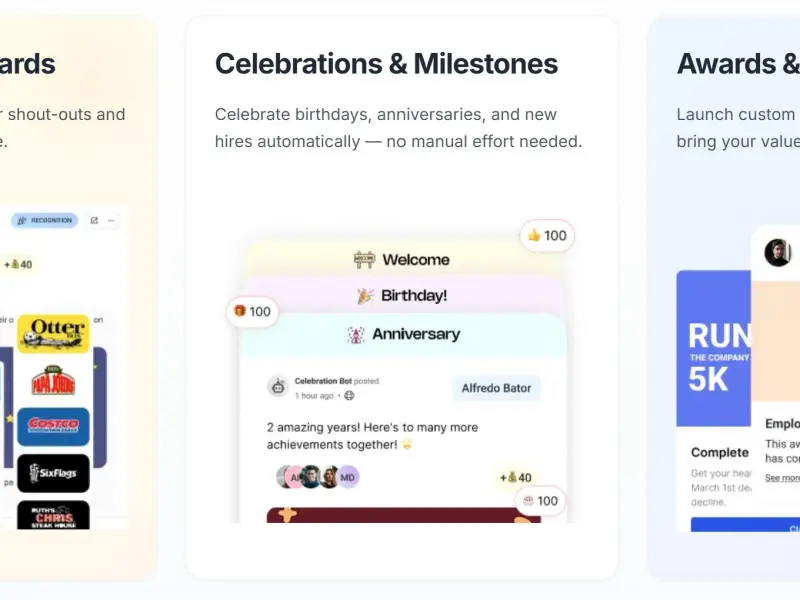Open the See more link
800x600 pixels.
[x=782, y=478]
